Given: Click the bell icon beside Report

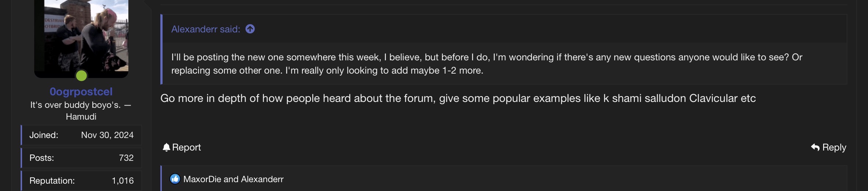Looking at the screenshot, I should (x=166, y=148).
